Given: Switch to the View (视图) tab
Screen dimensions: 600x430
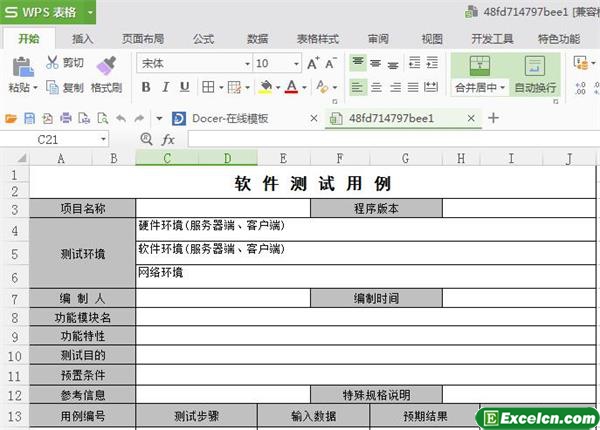Looking at the screenshot, I should tap(432, 39).
